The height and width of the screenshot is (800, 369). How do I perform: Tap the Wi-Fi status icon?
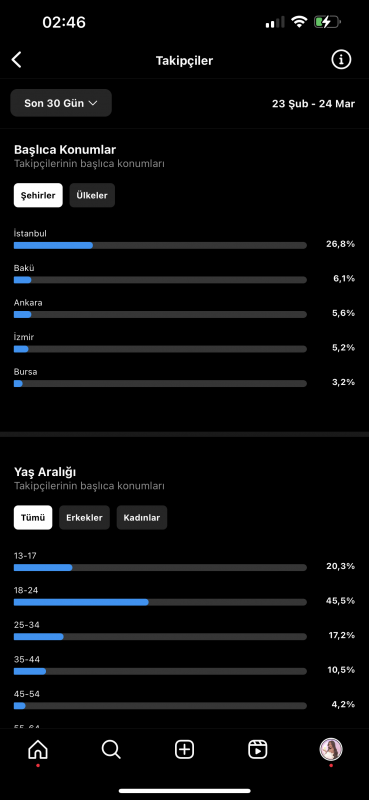click(299, 22)
